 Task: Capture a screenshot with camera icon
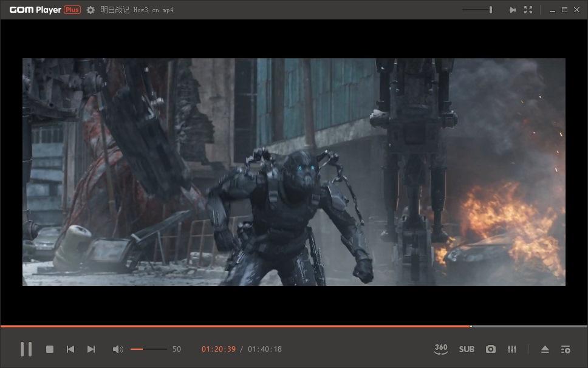491,349
